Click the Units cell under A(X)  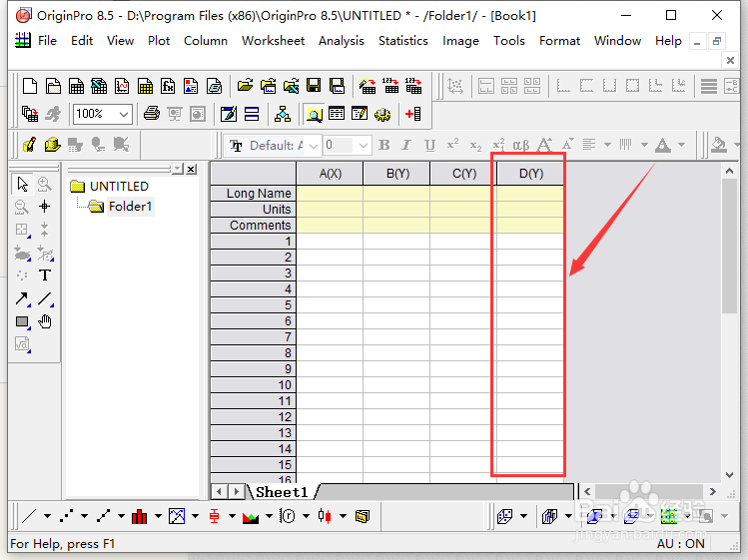coord(330,209)
